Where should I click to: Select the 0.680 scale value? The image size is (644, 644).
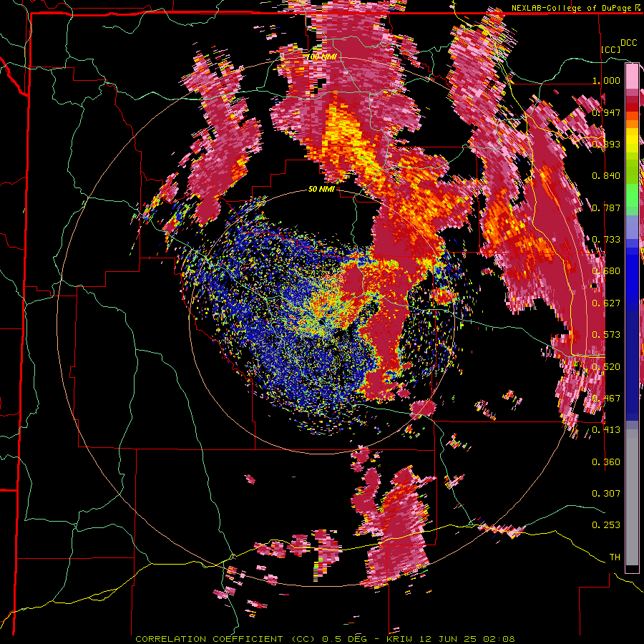click(606, 271)
